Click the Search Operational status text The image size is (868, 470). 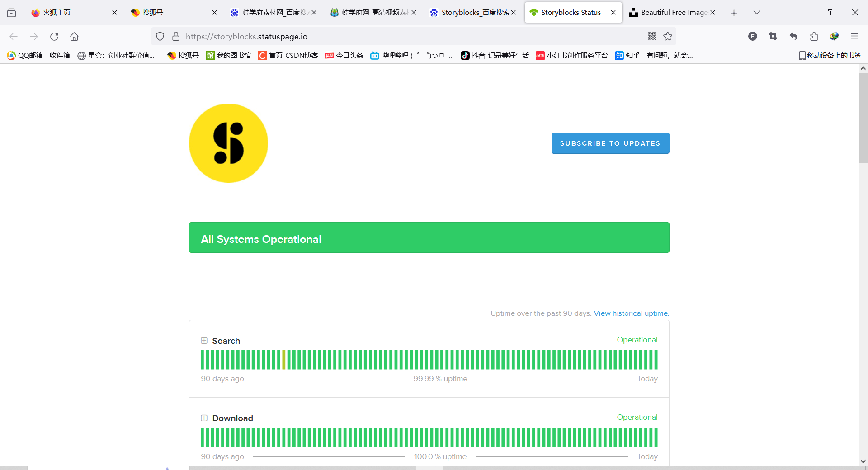637,340
